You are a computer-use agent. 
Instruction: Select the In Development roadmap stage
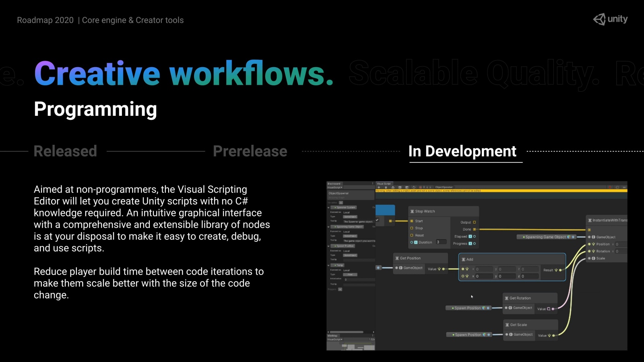[x=462, y=151]
